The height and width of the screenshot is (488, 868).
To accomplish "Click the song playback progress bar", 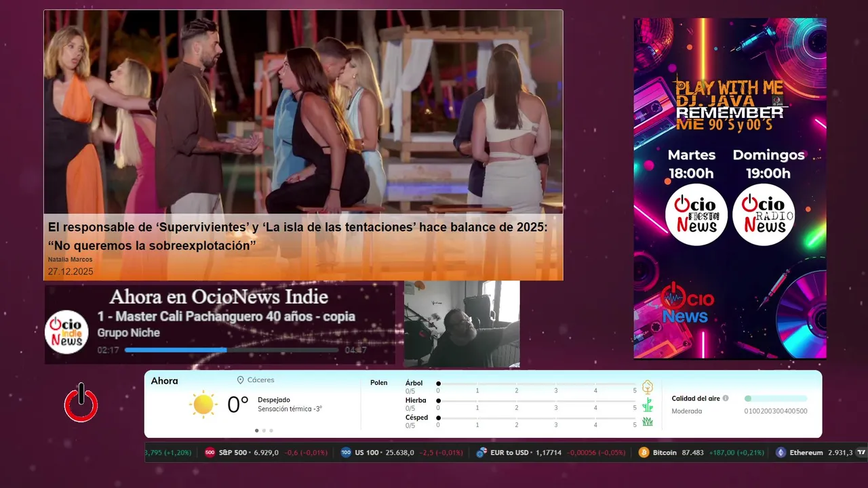I will pyautogui.click(x=231, y=350).
